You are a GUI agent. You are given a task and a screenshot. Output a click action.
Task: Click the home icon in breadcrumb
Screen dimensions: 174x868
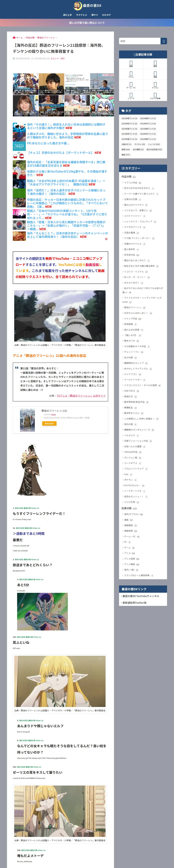pos(14,38)
